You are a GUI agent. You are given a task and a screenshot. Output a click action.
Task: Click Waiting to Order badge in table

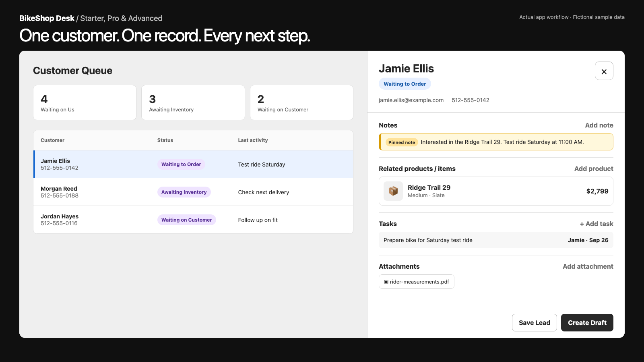[x=181, y=164]
